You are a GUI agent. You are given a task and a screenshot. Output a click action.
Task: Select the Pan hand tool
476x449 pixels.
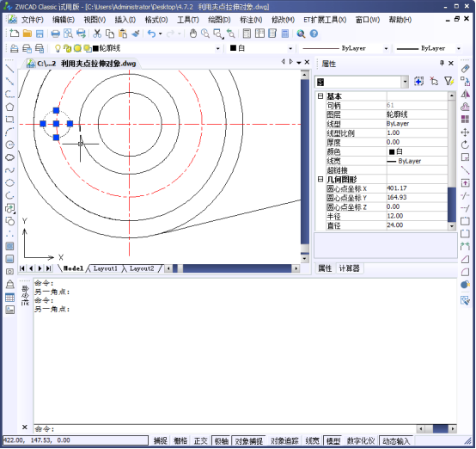193,34
